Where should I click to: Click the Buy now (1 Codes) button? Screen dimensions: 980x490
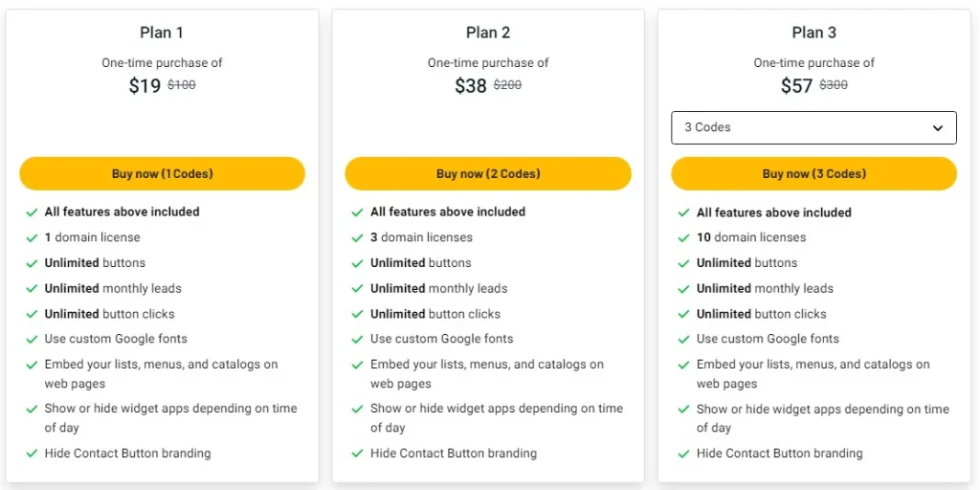162,174
